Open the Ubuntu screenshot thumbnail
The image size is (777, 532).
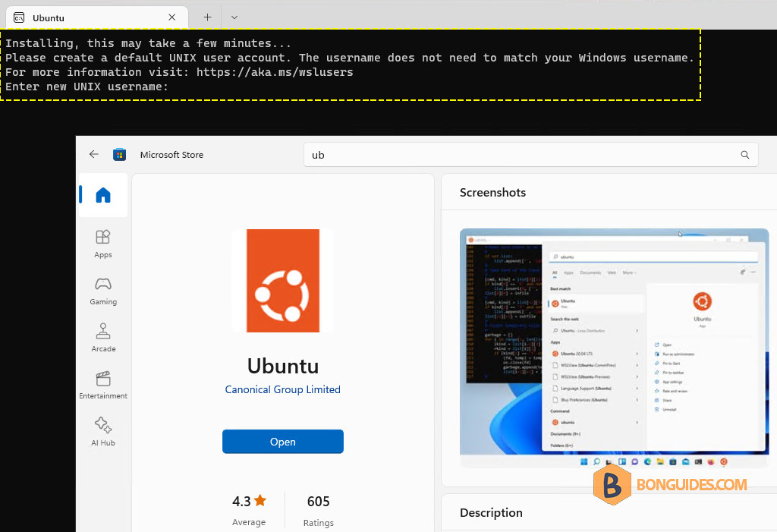614,348
